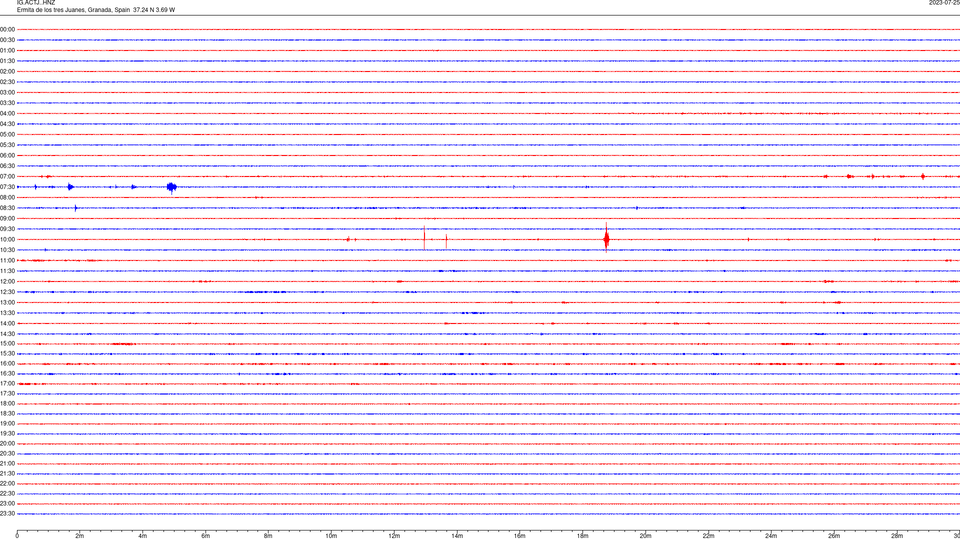Click the 22:30 time row label

coord(7,493)
